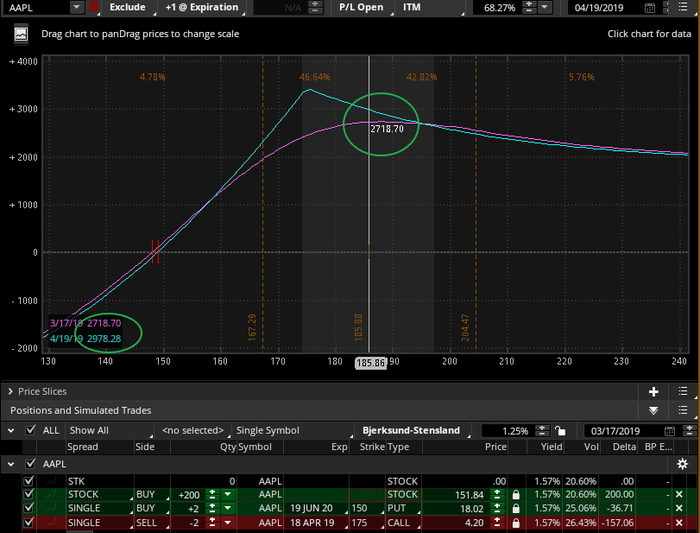Add a new price slice with plus
Image resolution: width=700 pixels, height=533 pixels.
pos(654,391)
